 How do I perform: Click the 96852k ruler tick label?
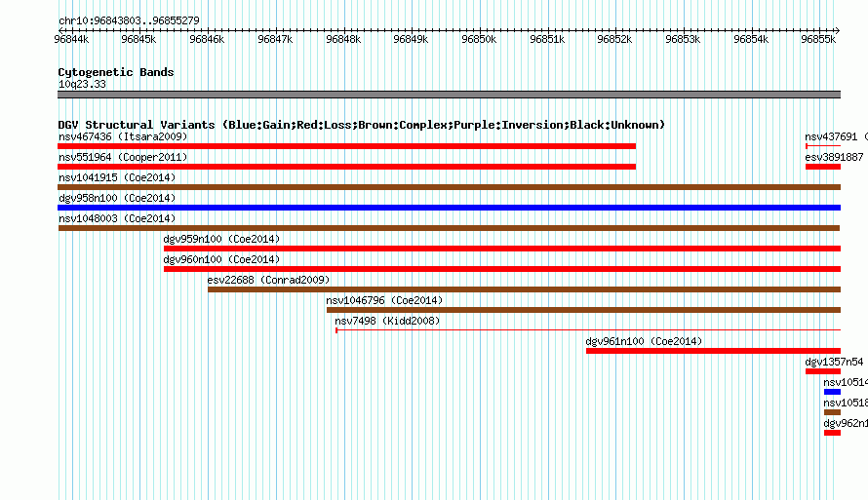(614, 39)
